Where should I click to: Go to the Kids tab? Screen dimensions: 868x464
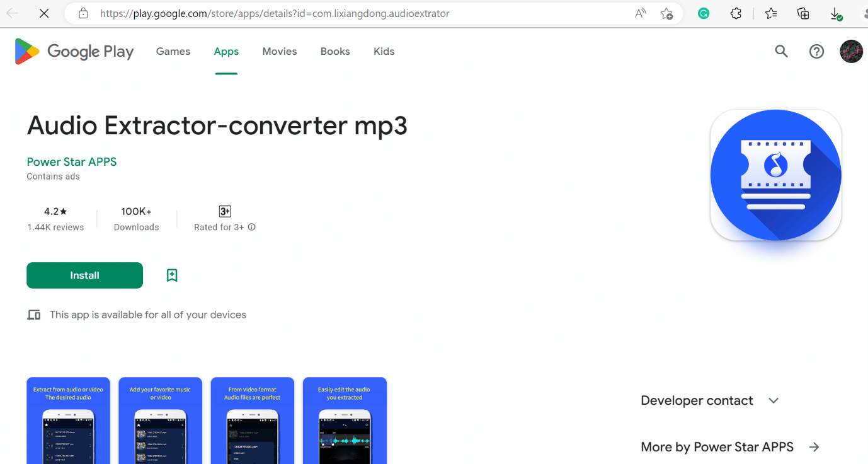coord(384,52)
